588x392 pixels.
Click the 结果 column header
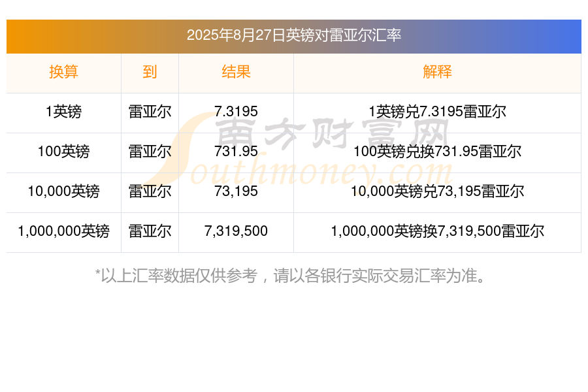click(236, 72)
